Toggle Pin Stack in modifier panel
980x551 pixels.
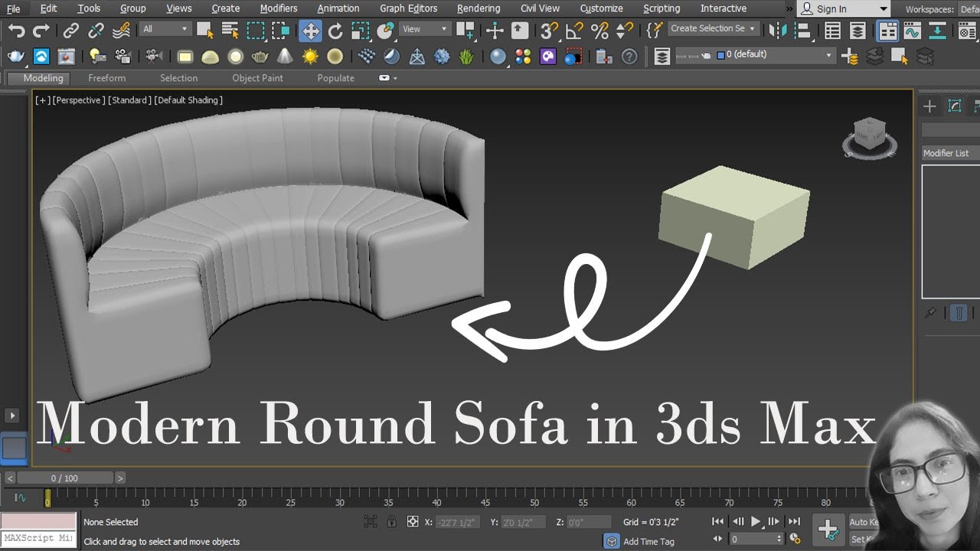click(x=930, y=313)
